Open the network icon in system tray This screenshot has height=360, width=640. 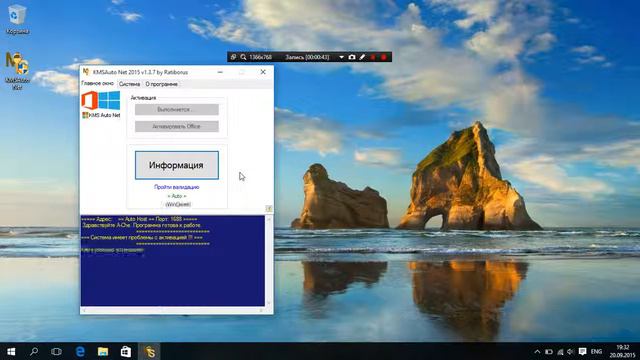coord(560,351)
